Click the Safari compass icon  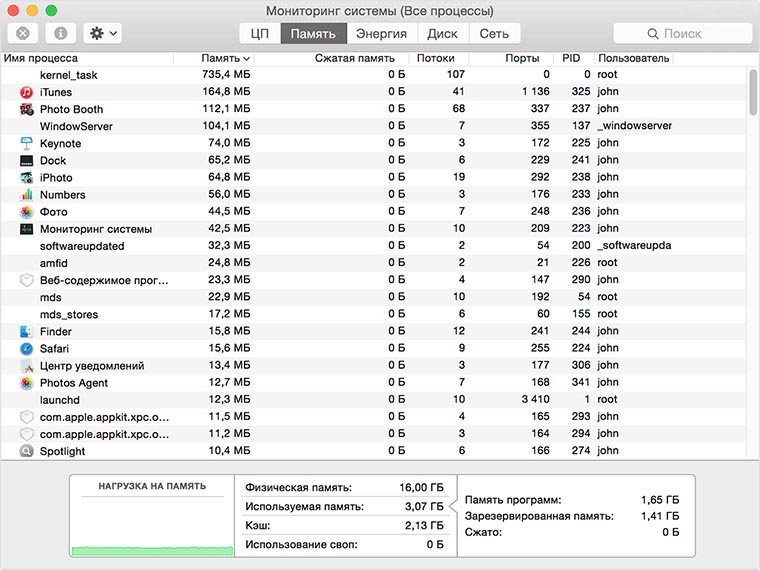point(27,348)
